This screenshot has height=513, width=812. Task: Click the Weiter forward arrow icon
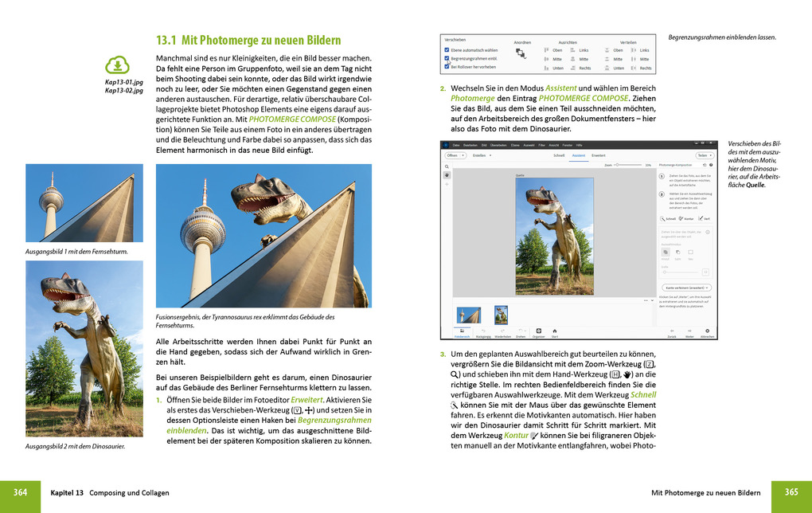[689, 331]
